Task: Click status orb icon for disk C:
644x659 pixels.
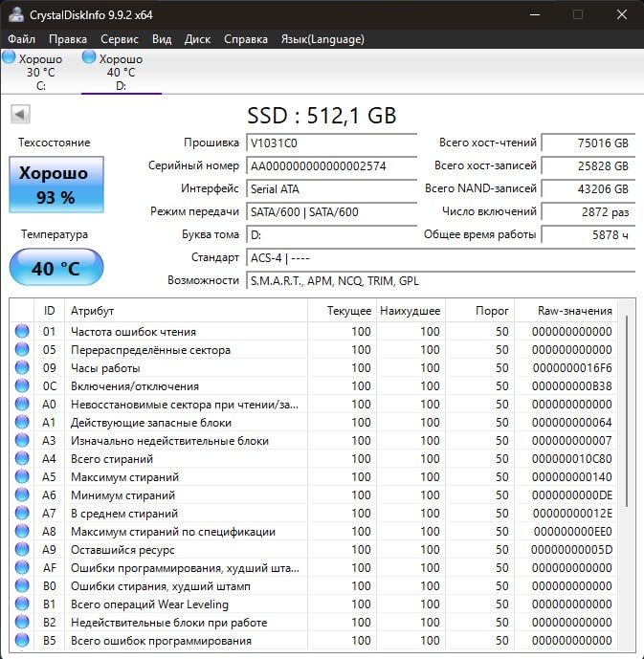Action: click(9, 57)
